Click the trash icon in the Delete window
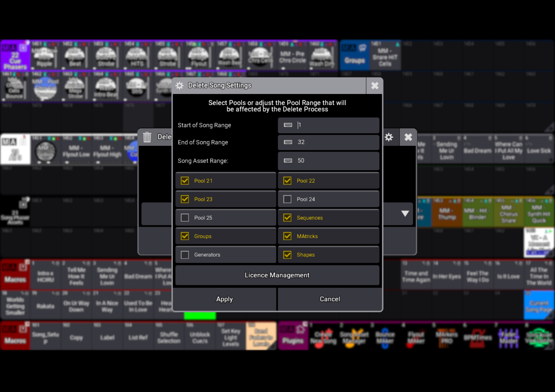555x392 pixels. tap(147, 137)
